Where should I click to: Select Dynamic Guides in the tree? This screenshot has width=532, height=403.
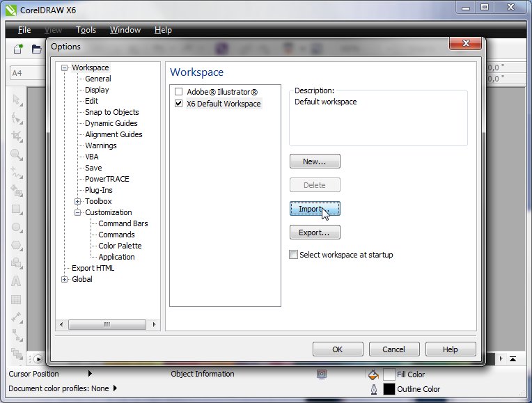coord(111,123)
